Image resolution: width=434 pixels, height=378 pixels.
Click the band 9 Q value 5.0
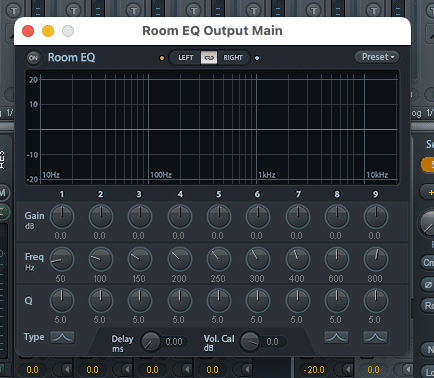(374, 320)
